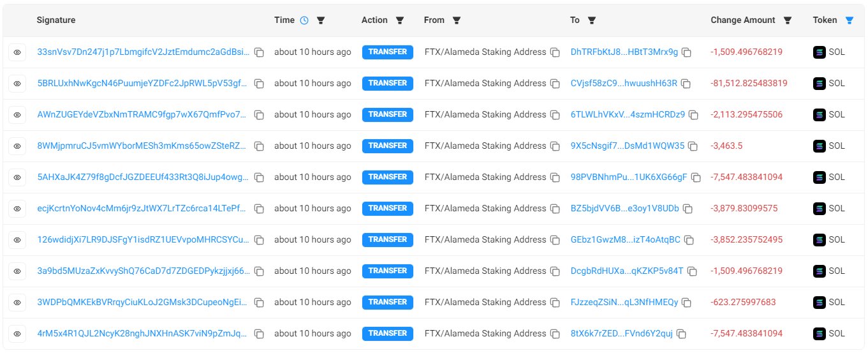Click the eye icon for signature 5AHXaJK4Z79f8g
This screenshot has height=353, width=868.
(17, 177)
